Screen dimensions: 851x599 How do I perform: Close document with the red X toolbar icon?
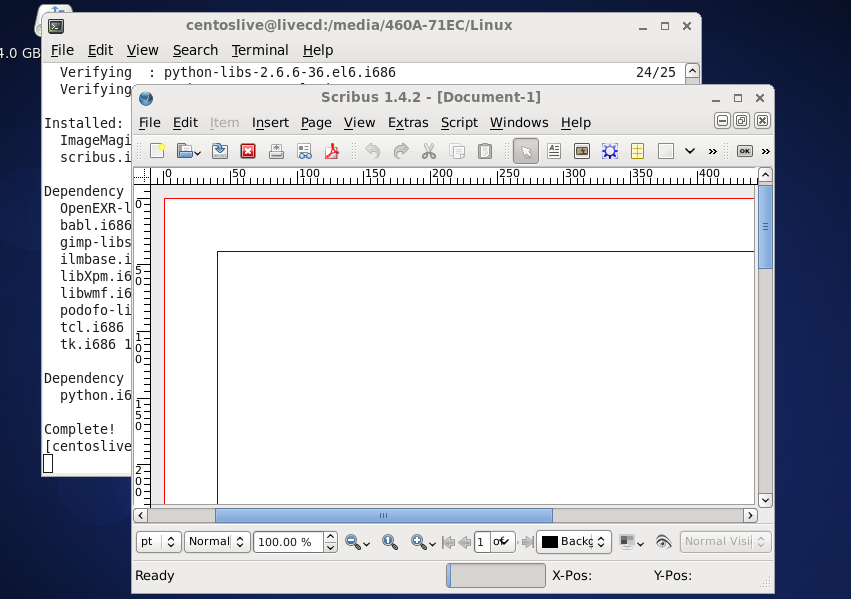pos(248,151)
